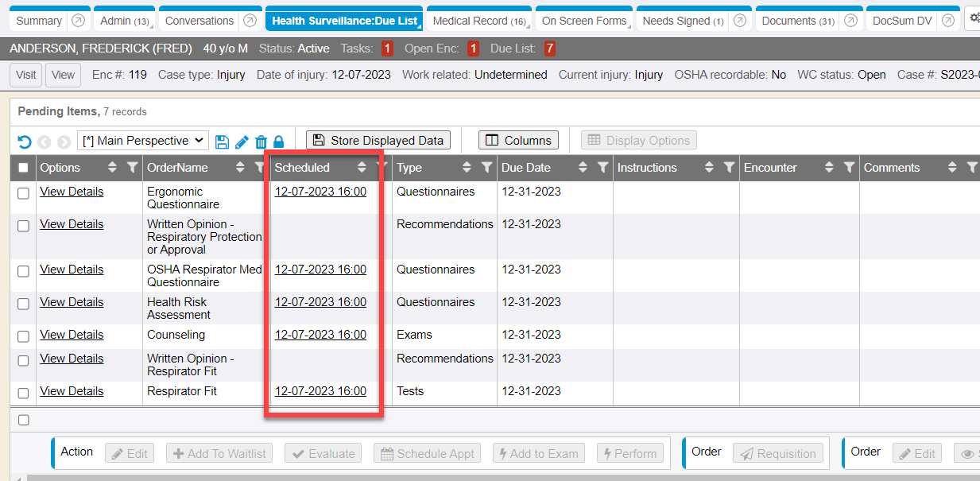Expand the On Screen Forms tab menu

pyautogui.click(x=630, y=28)
